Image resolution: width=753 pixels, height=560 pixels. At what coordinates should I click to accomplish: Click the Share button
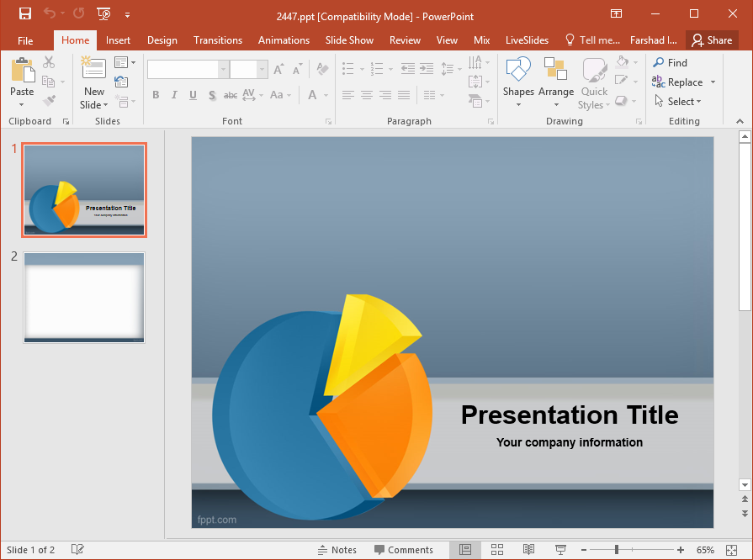click(x=712, y=40)
